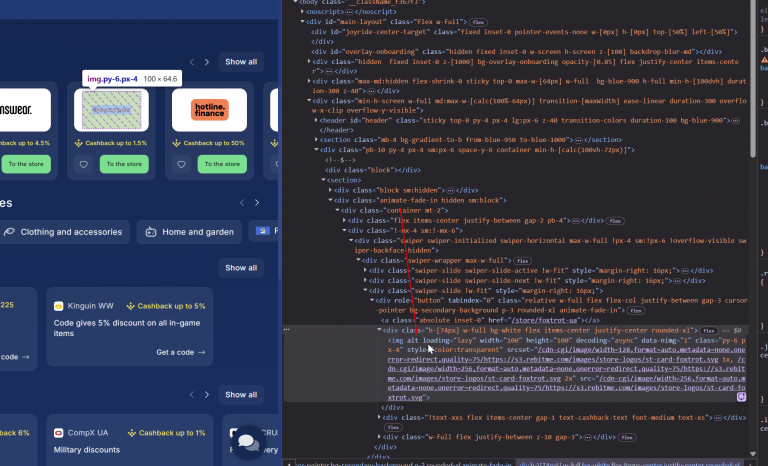Click 'Cashback up to 50%' under hotline.finance
Screen dimensions: 768x466
pos(209,143)
